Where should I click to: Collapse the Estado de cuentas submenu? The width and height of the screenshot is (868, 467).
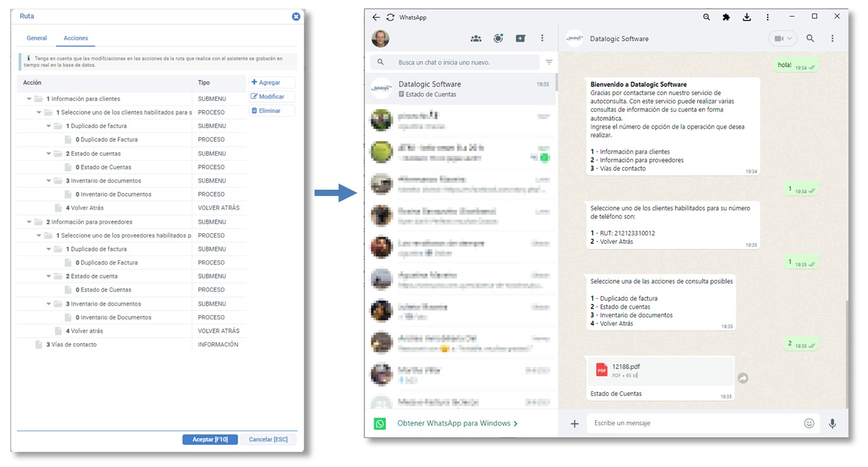coord(49,154)
